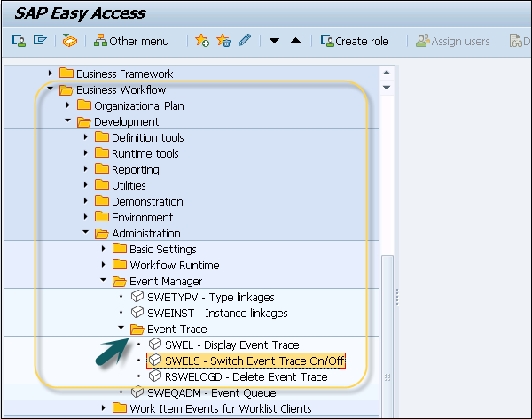This screenshot has width=532, height=419.
Task: Click the add to favorites star icon
Action: coord(201,41)
